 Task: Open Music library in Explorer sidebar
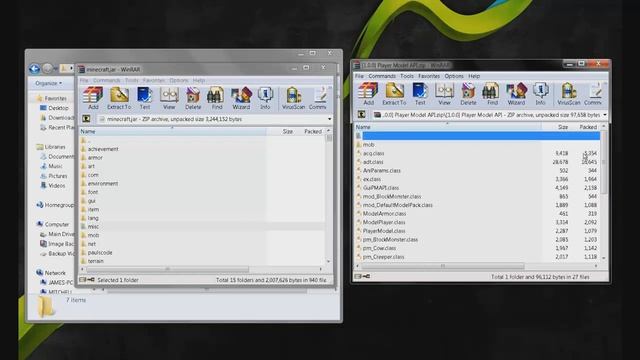(56, 166)
